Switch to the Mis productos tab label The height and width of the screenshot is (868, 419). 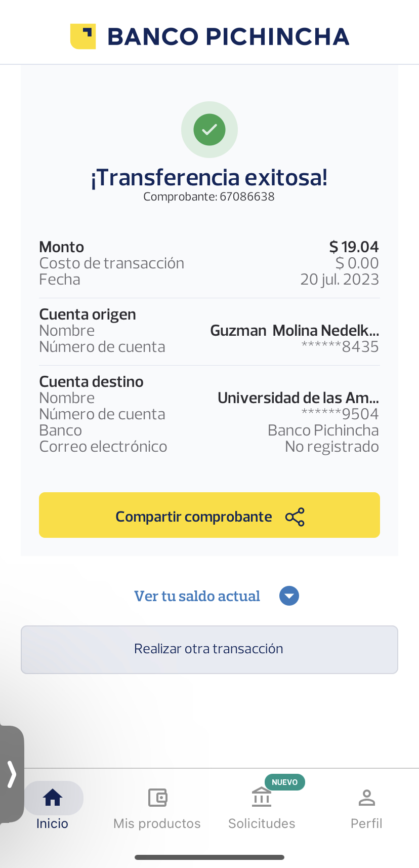157,823
